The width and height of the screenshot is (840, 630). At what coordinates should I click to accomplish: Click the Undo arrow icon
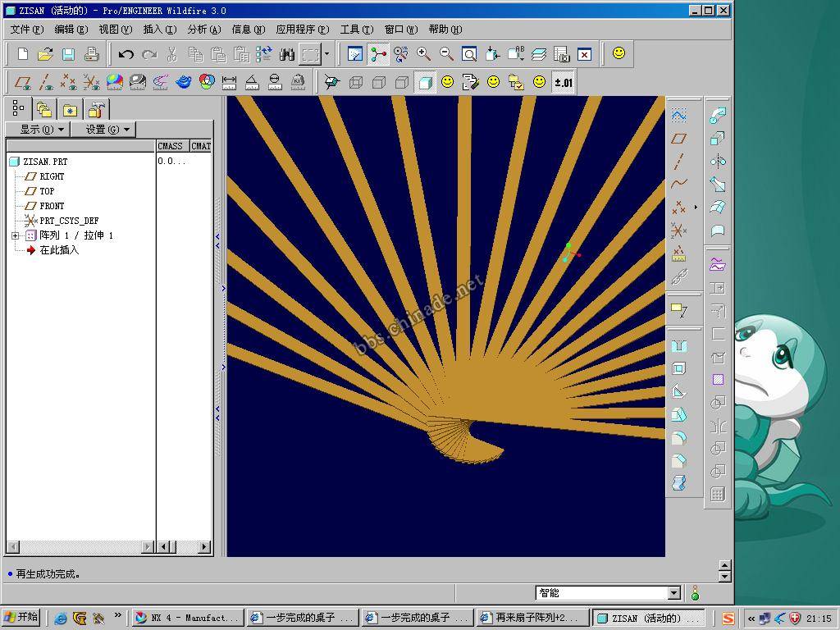pyautogui.click(x=126, y=54)
